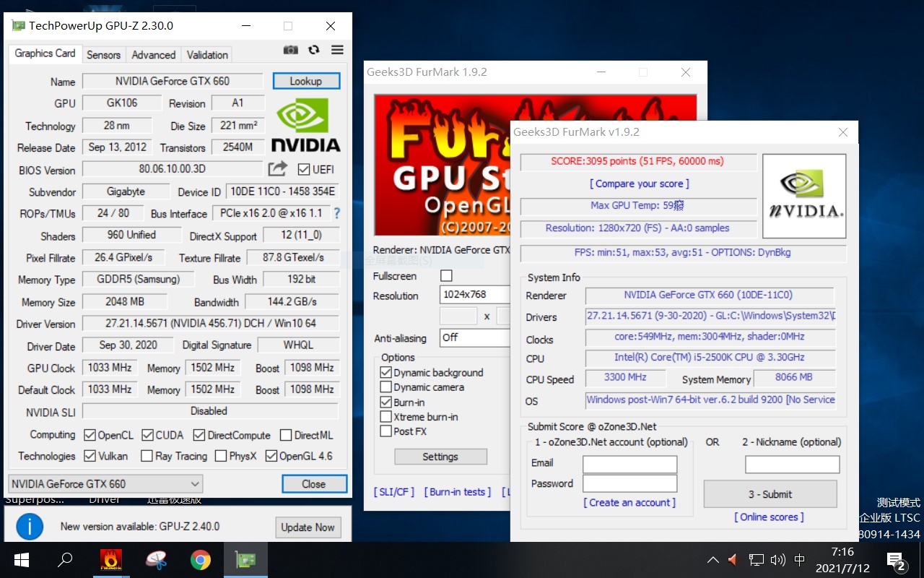
Task: Uncheck the Burn-in option
Action: [385, 402]
